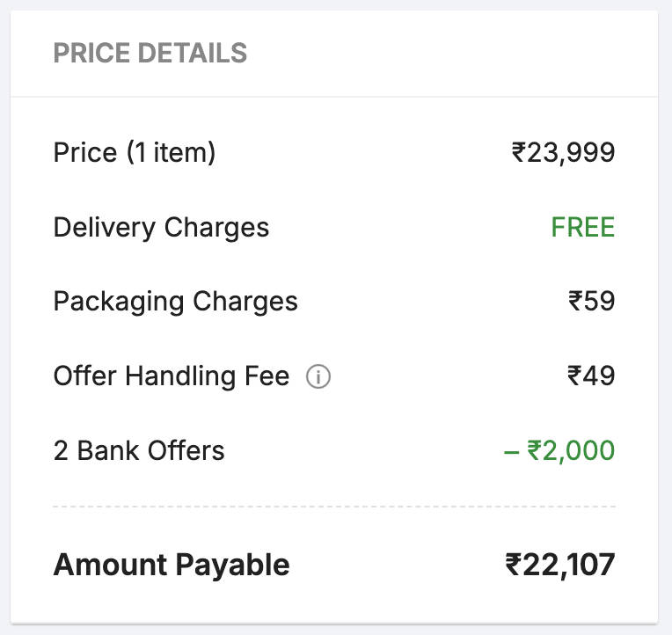Click the minus sign before ₹2,000
672x635 pixels.
click(x=511, y=451)
